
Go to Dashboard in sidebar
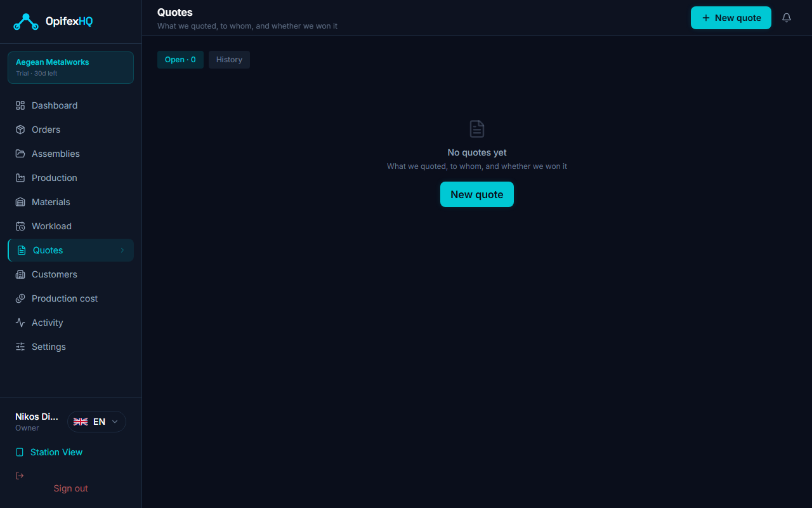(x=70, y=105)
